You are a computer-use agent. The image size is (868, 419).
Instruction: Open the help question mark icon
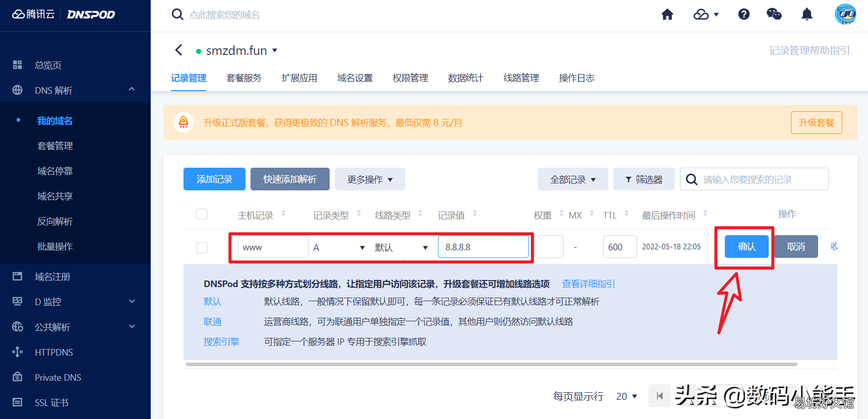tap(744, 14)
